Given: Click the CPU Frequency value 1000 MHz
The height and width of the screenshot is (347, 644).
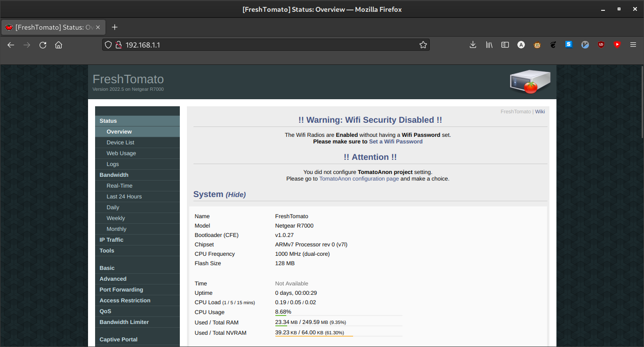Looking at the screenshot, I should coord(302,254).
